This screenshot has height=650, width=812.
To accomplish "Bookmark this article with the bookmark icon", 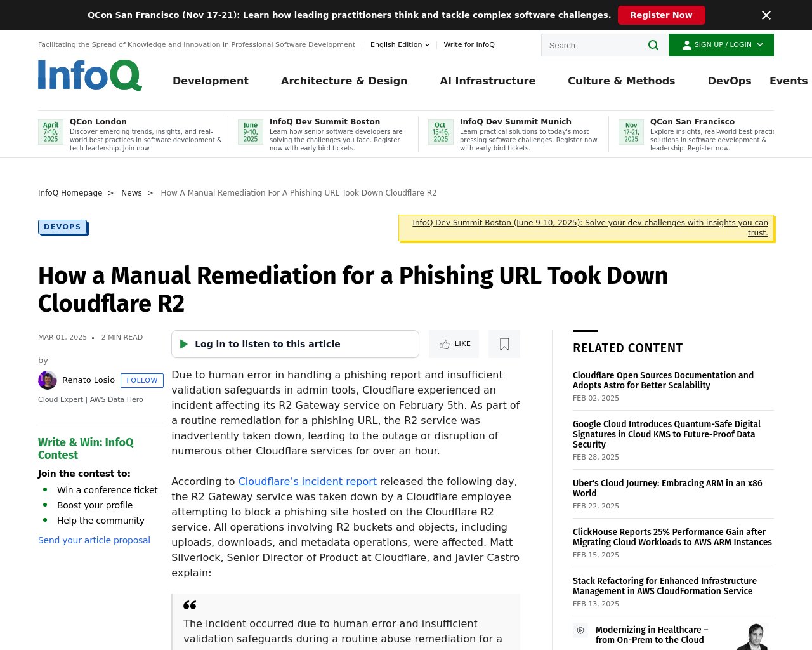I will click(x=504, y=344).
